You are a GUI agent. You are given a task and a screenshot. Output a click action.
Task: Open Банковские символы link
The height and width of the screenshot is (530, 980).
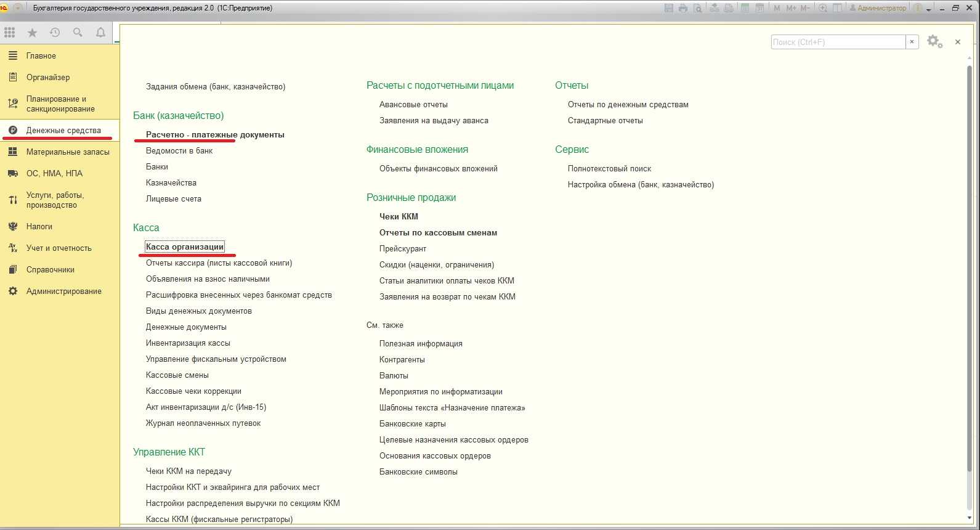(x=418, y=471)
